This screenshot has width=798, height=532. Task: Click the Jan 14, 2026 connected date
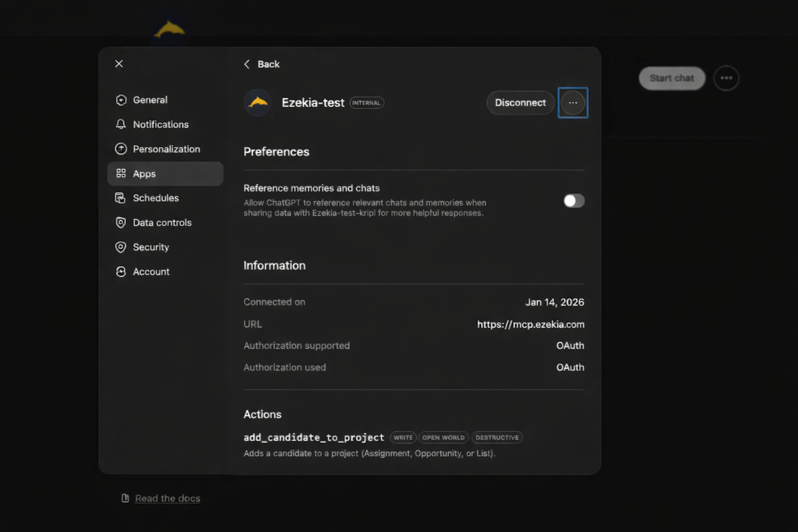(554, 302)
